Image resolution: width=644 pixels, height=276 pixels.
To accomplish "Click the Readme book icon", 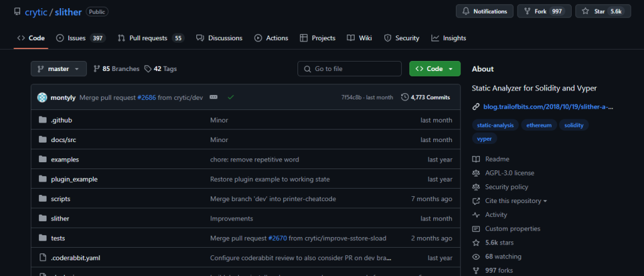I will click(x=476, y=159).
